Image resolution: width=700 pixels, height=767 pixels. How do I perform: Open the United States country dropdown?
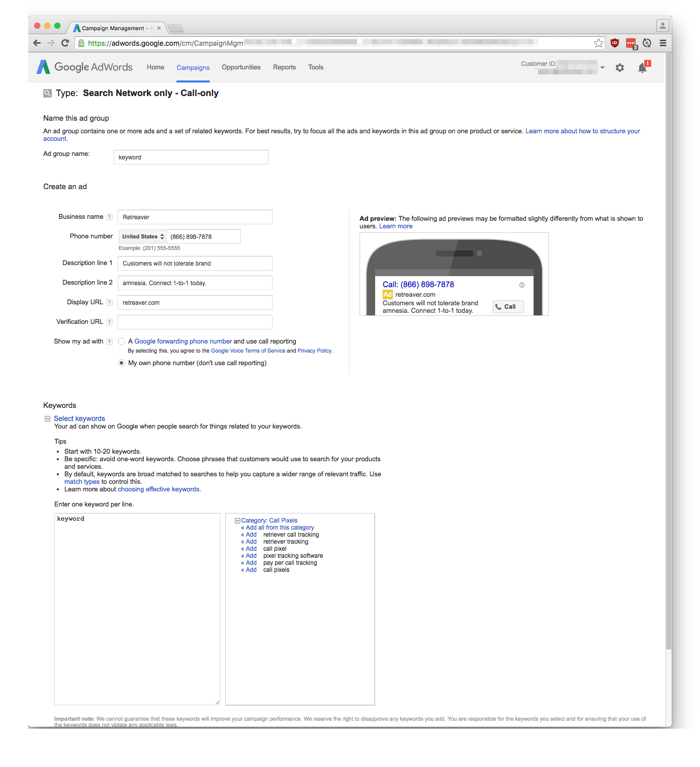tap(143, 237)
